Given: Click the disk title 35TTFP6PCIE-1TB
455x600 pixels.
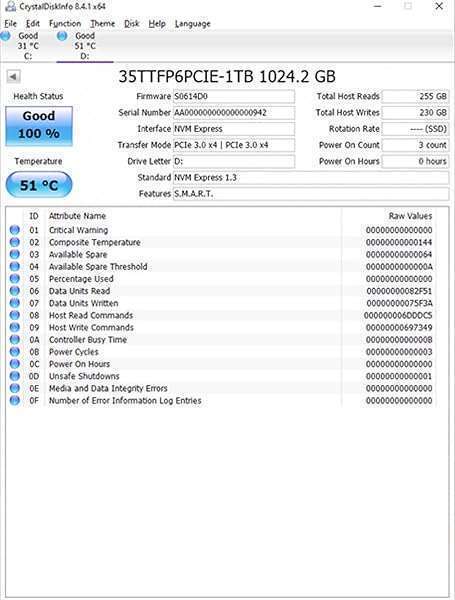Looking at the screenshot, I should point(186,77).
